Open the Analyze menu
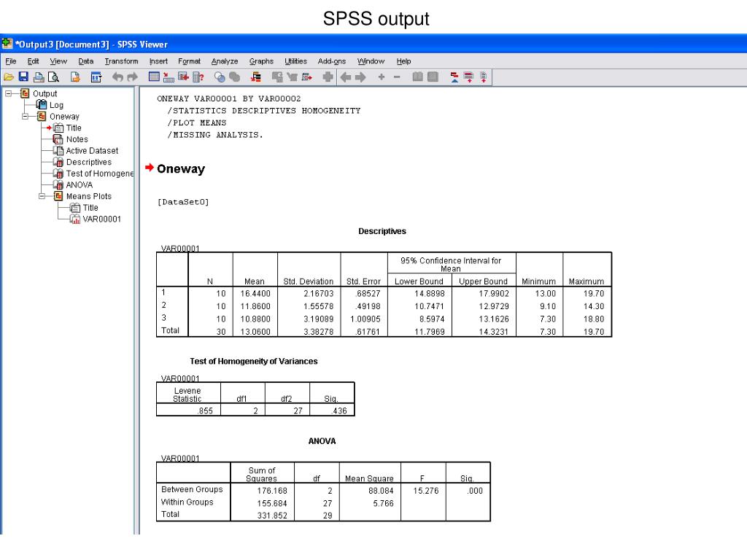 [225, 61]
